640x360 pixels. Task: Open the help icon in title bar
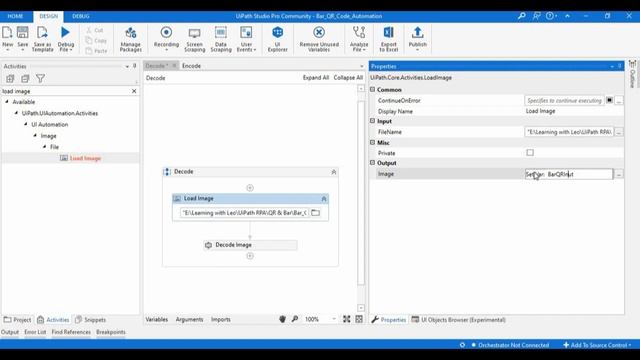tap(550, 16)
